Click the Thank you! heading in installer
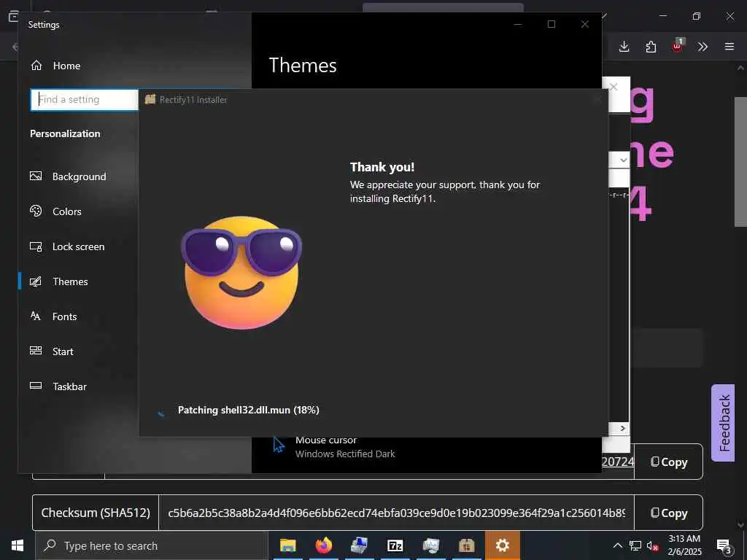 [382, 167]
